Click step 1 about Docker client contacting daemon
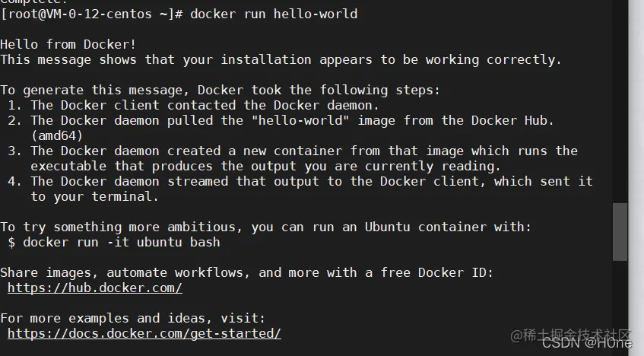The height and width of the screenshot is (356, 644). point(198,105)
